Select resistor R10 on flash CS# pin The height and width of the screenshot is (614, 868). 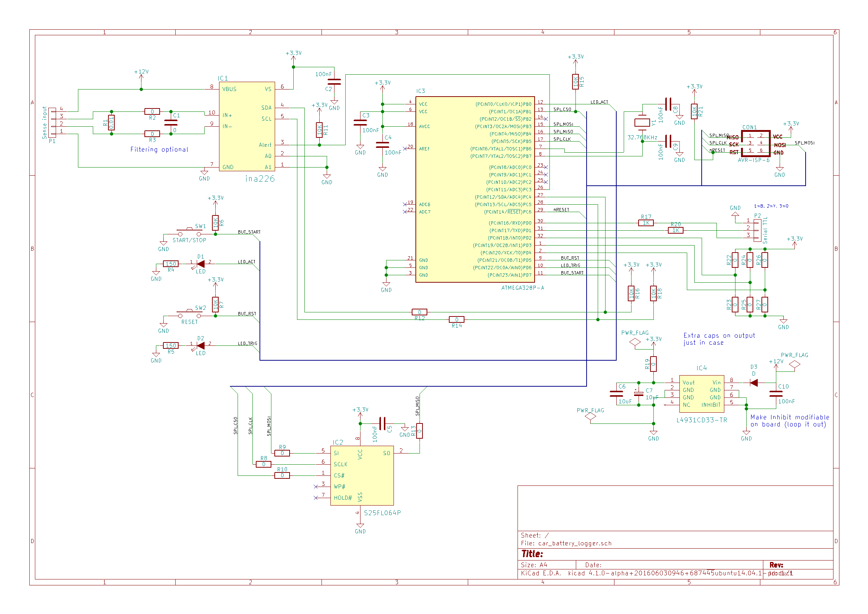point(282,475)
